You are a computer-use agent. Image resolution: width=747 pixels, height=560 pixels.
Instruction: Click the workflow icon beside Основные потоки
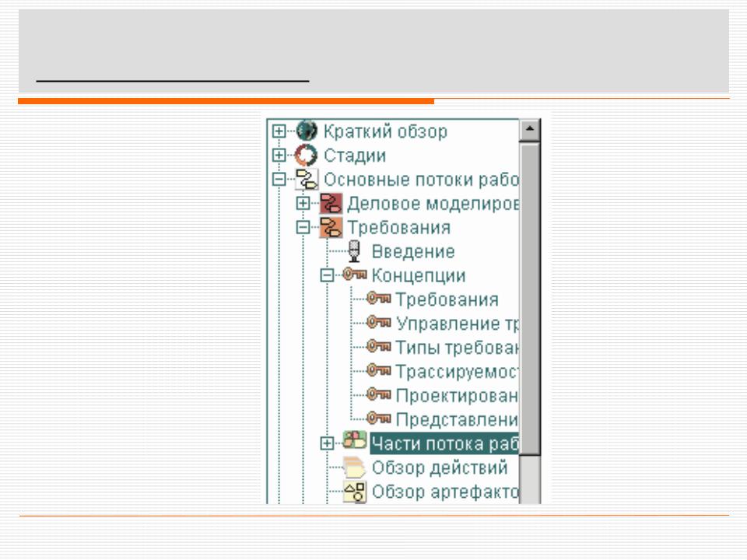click(307, 179)
